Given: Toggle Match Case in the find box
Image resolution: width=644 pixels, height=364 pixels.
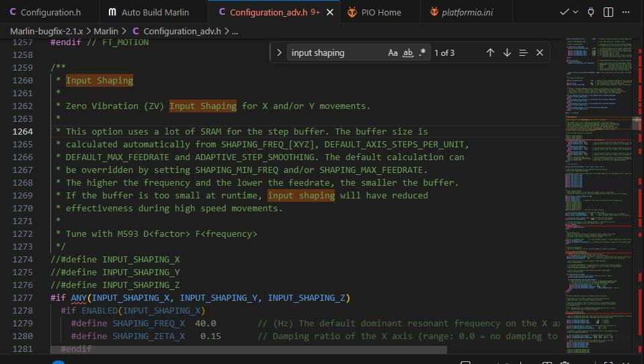Looking at the screenshot, I should (x=393, y=52).
